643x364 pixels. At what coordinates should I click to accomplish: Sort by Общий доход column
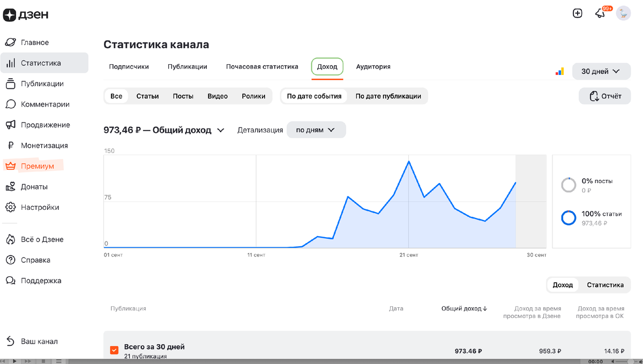coord(464,308)
